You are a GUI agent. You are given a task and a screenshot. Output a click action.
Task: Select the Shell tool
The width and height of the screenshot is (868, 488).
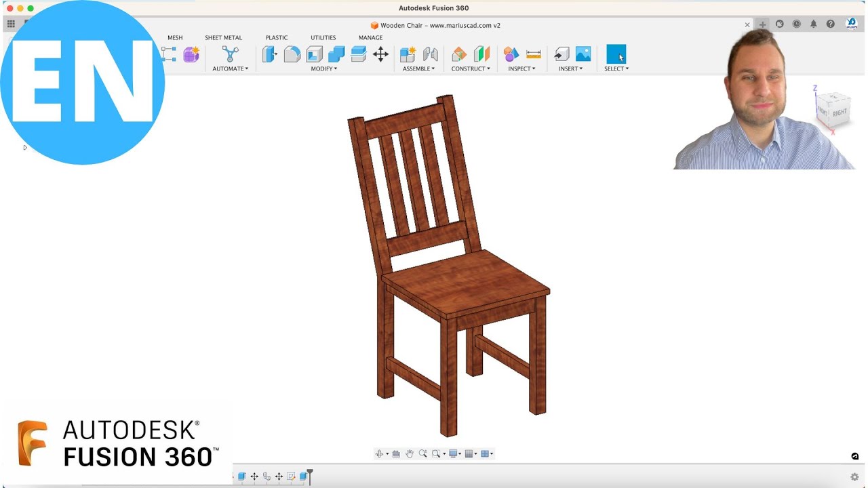click(314, 54)
